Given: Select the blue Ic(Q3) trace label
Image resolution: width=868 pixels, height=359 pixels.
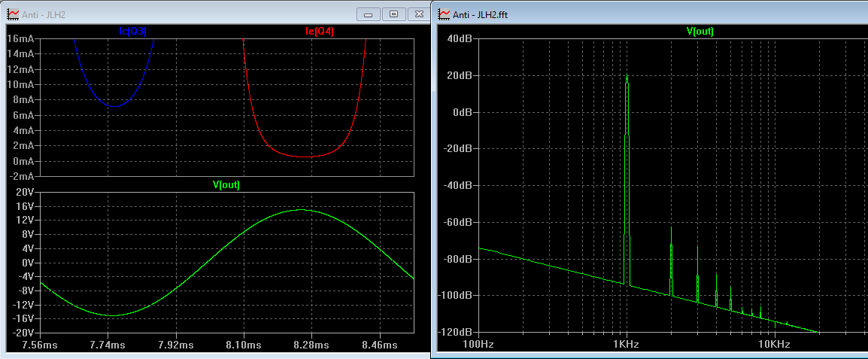Looking at the screenshot, I should 132,32.
